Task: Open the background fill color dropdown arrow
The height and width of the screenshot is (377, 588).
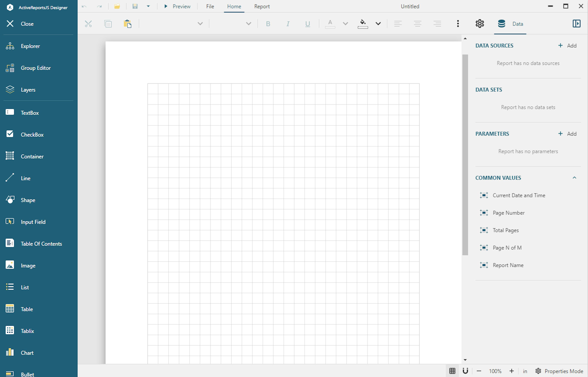Action: [378, 24]
